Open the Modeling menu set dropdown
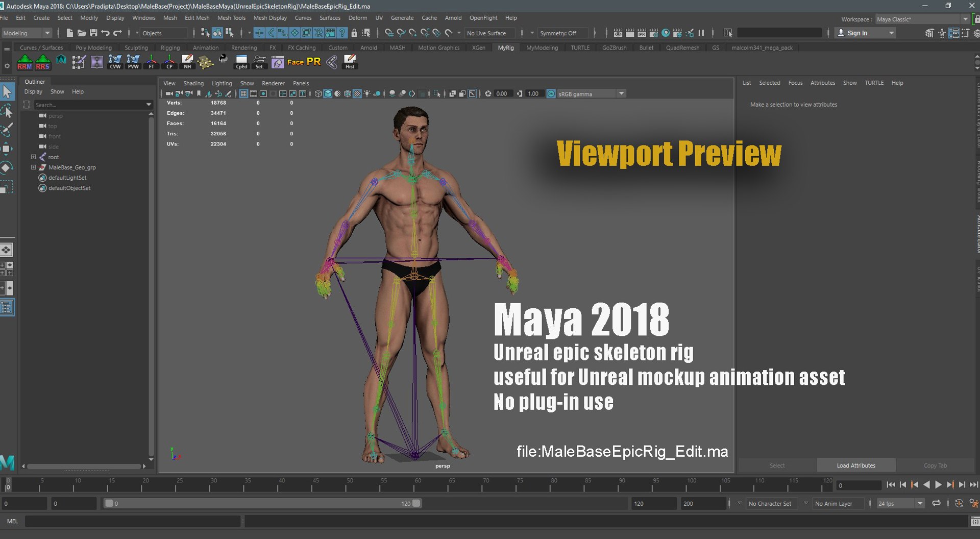Image resolution: width=980 pixels, height=539 pixels. (x=27, y=33)
